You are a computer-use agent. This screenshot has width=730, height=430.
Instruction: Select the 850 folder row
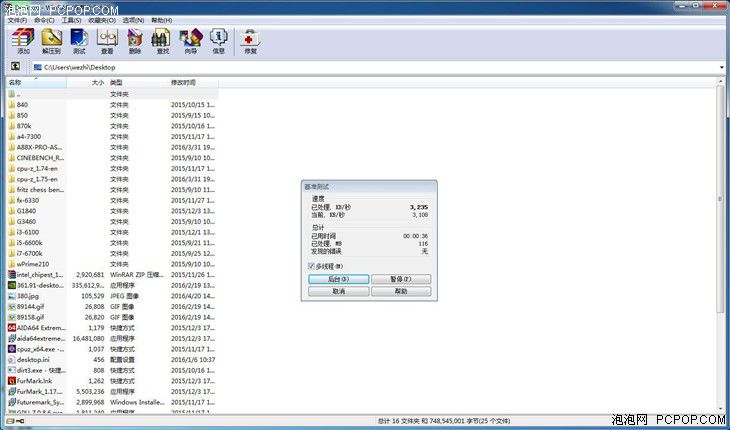112,115
